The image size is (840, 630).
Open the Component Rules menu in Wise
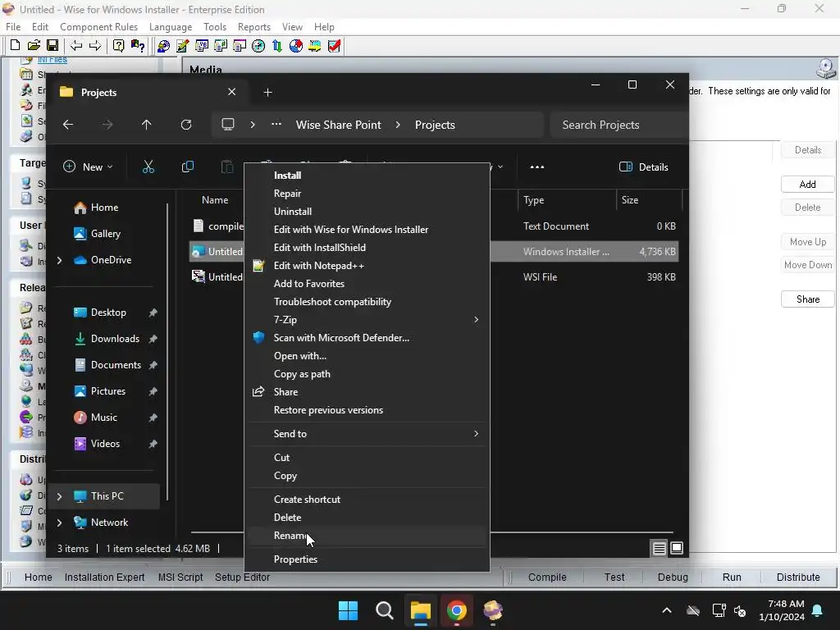point(98,27)
